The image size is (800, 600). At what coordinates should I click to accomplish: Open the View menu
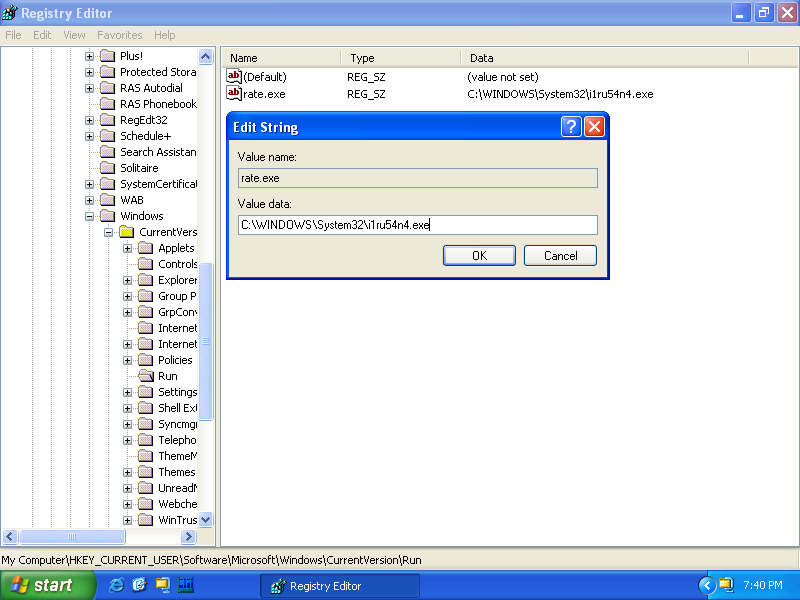[x=74, y=35]
